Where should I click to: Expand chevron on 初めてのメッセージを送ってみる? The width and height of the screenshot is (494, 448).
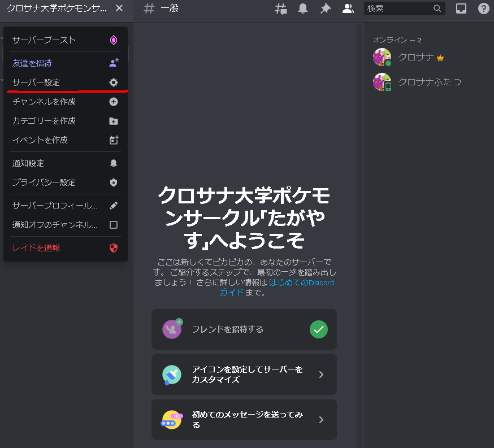pyautogui.click(x=321, y=420)
